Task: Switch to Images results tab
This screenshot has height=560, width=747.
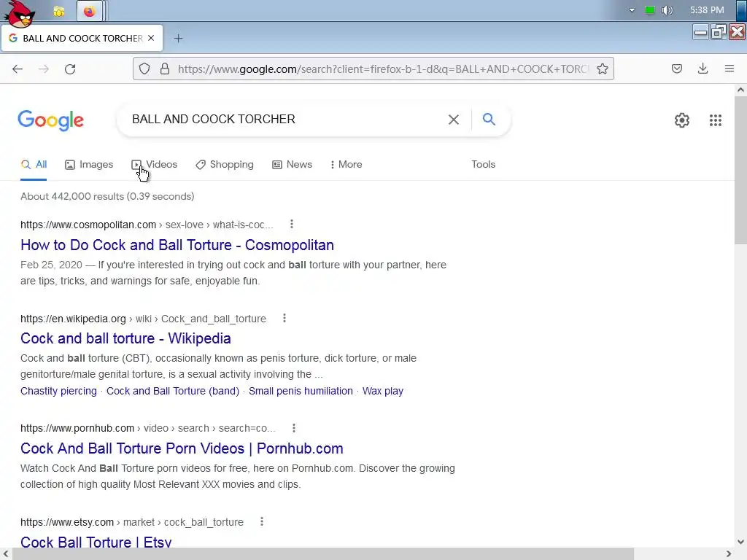Action: tap(89, 165)
